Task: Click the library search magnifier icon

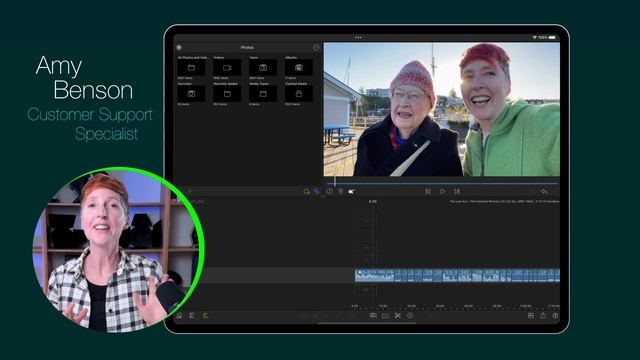Action: [x=307, y=191]
